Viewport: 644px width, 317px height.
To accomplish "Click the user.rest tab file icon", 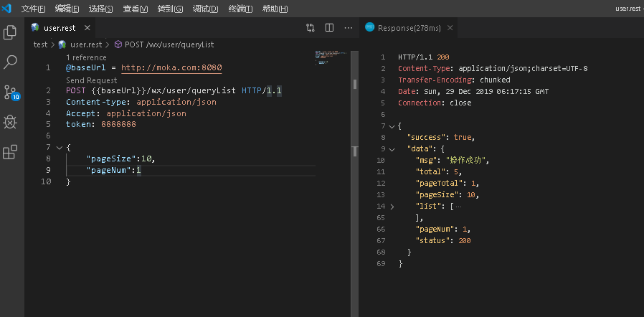I will (35, 27).
